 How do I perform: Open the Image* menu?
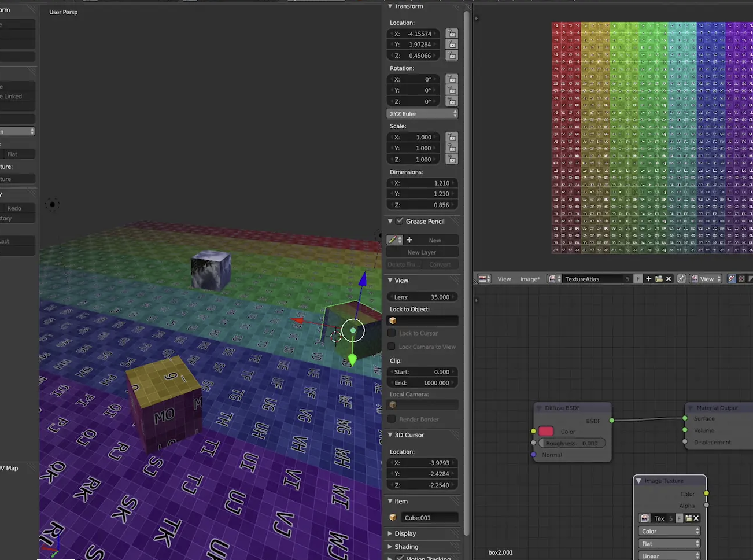(x=529, y=278)
